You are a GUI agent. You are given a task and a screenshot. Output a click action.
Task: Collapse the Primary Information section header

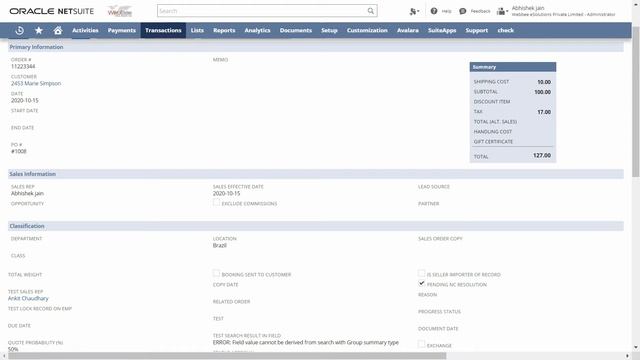coord(316,47)
